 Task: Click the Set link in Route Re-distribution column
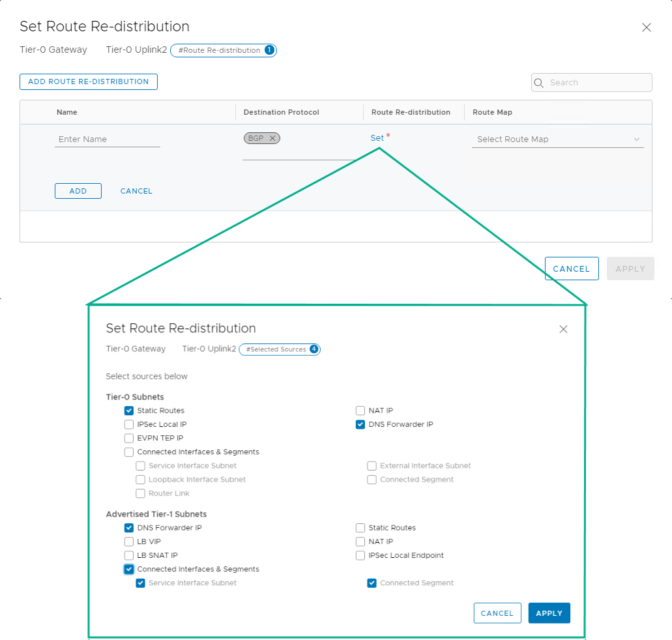pyautogui.click(x=378, y=138)
